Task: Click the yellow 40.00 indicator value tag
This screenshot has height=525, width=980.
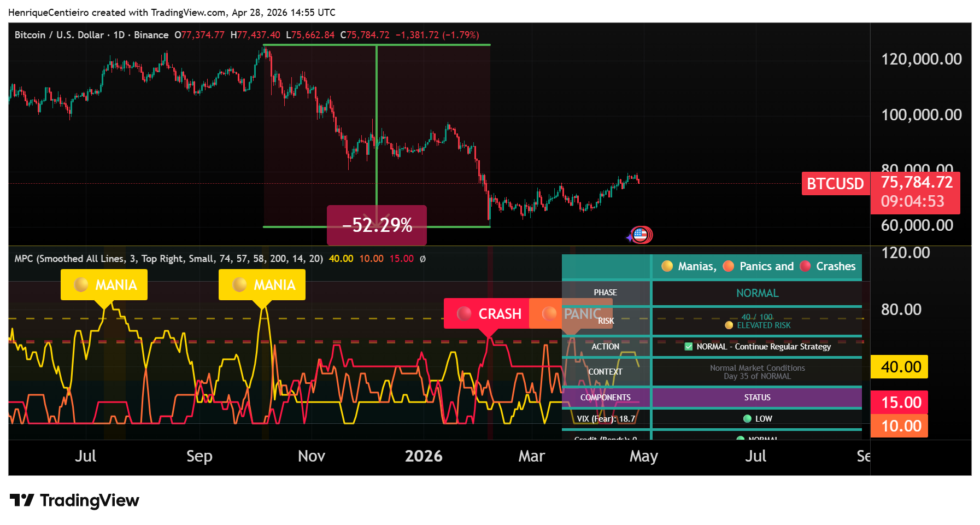Action: 899,367
